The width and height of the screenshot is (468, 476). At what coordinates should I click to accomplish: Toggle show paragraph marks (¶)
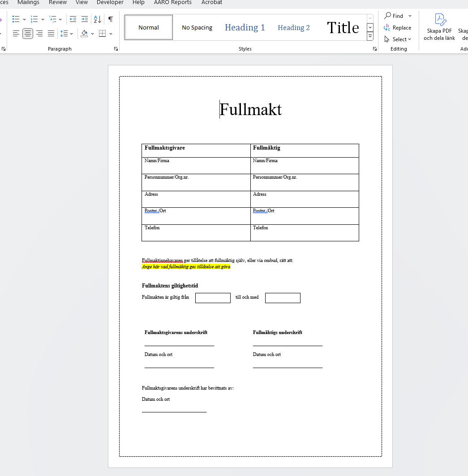click(111, 19)
